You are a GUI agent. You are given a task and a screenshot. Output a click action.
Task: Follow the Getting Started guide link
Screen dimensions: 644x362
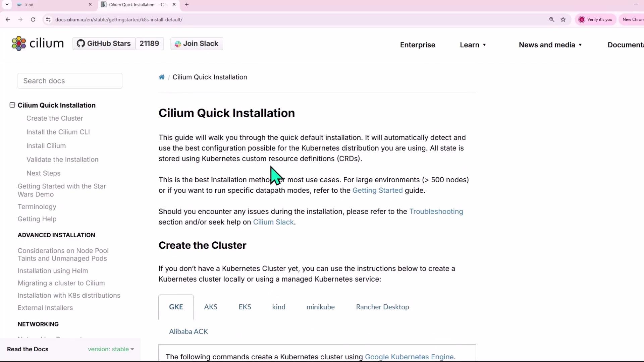tap(377, 190)
